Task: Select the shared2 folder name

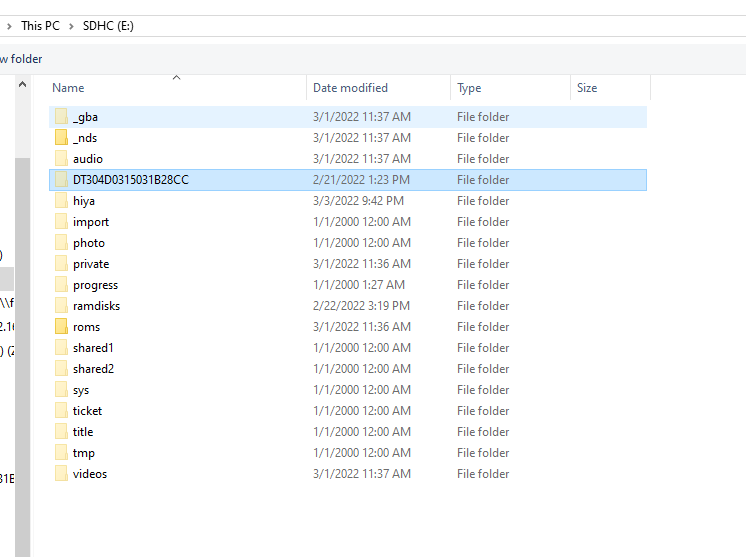Action: pyautogui.click(x=93, y=369)
